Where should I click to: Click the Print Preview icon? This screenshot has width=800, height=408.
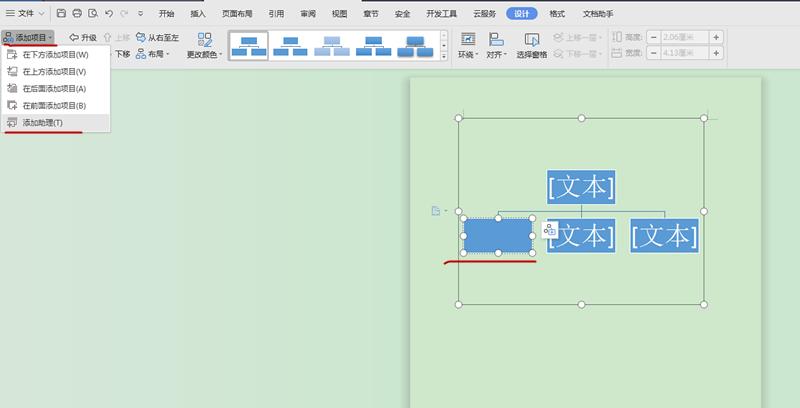(92, 14)
